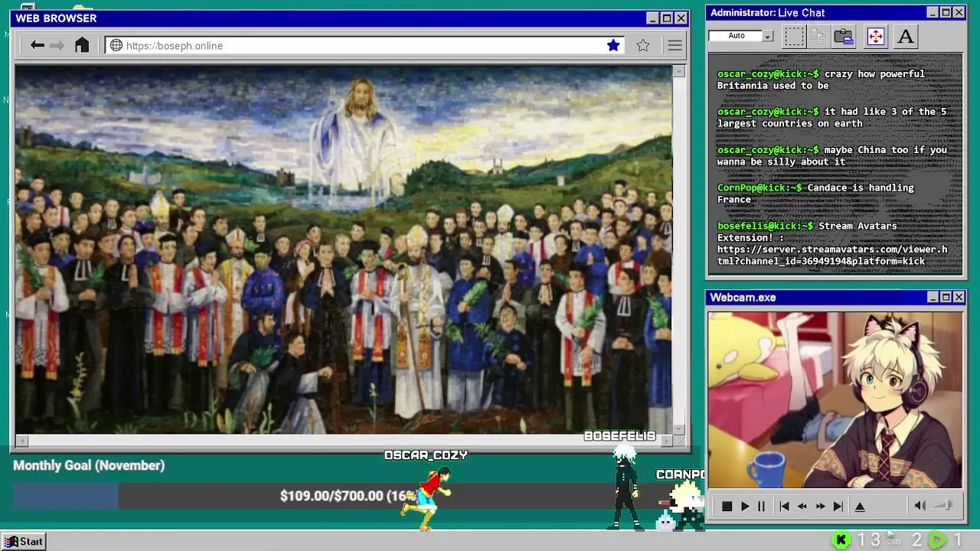Click the eject button in Webcam.exe
This screenshot has height=551, width=980.
click(x=860, y=506)
